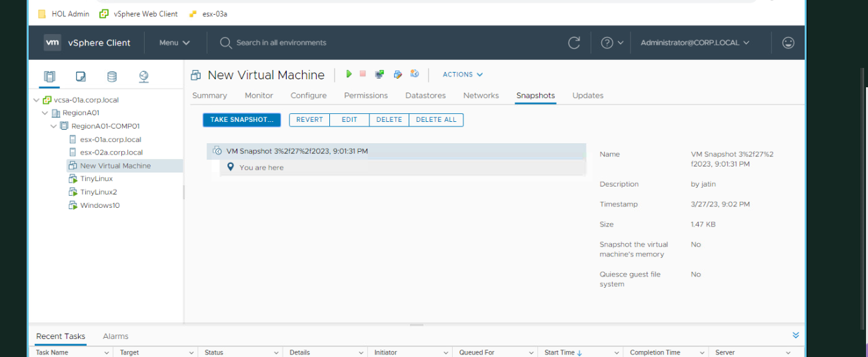
Task: Open the vSphere Web Client bookmark
Action: 138,13
